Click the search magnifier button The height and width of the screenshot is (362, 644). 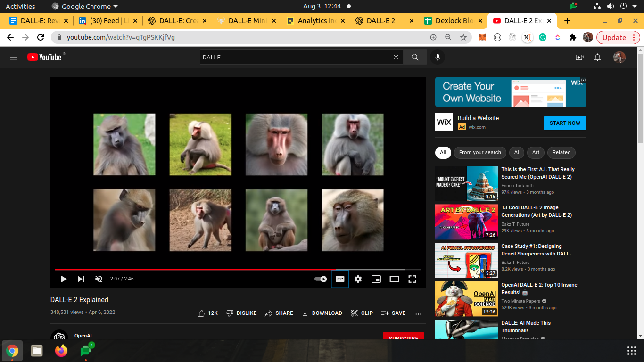click(x=415, y=57)
